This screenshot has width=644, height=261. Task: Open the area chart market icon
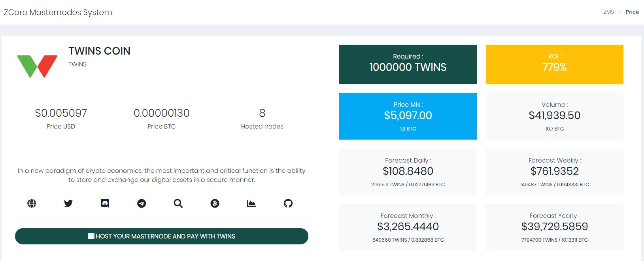(251, 203)
